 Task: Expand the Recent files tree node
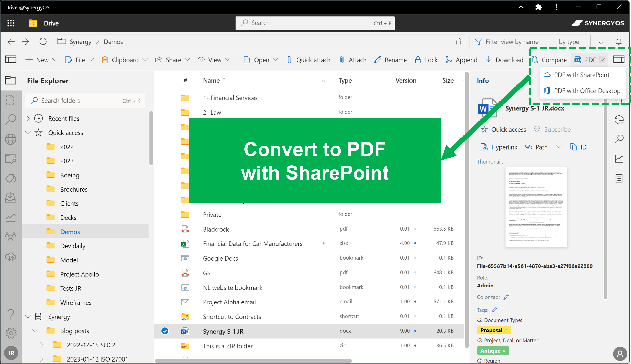28,119
